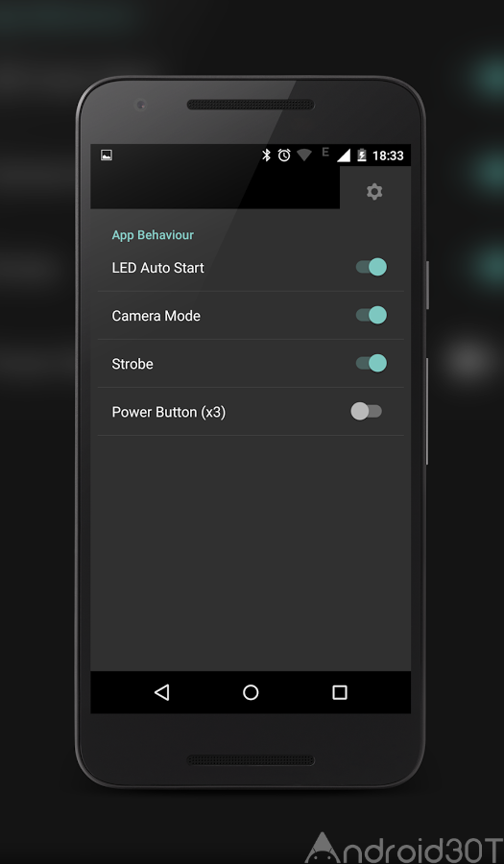Tap the mobile signal strength icon

pyautogui.click(x=343, y=156)
